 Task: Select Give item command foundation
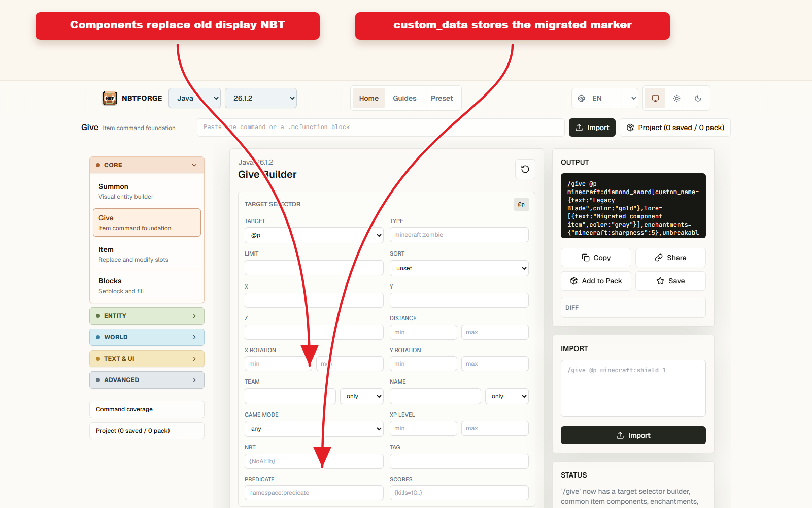147,223
